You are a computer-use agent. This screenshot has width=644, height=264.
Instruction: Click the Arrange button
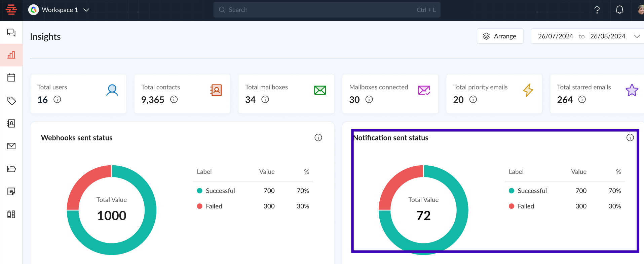[x=500, y=36]
